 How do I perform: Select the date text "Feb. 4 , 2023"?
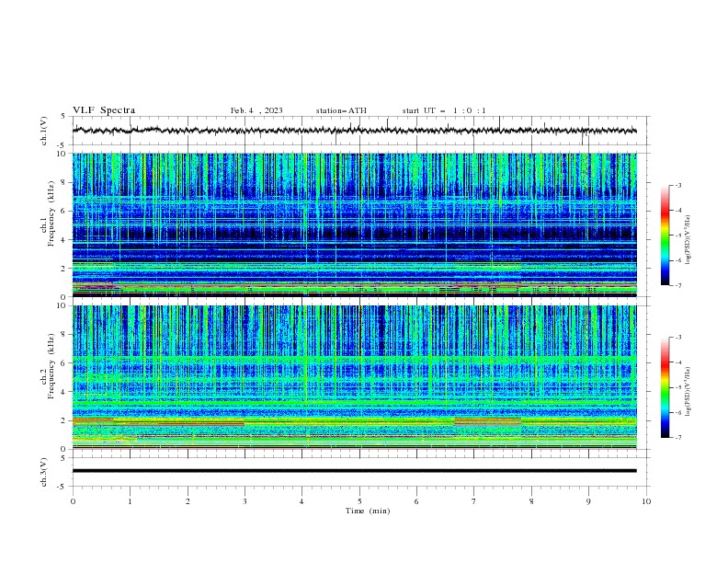[x=256, y=110]
